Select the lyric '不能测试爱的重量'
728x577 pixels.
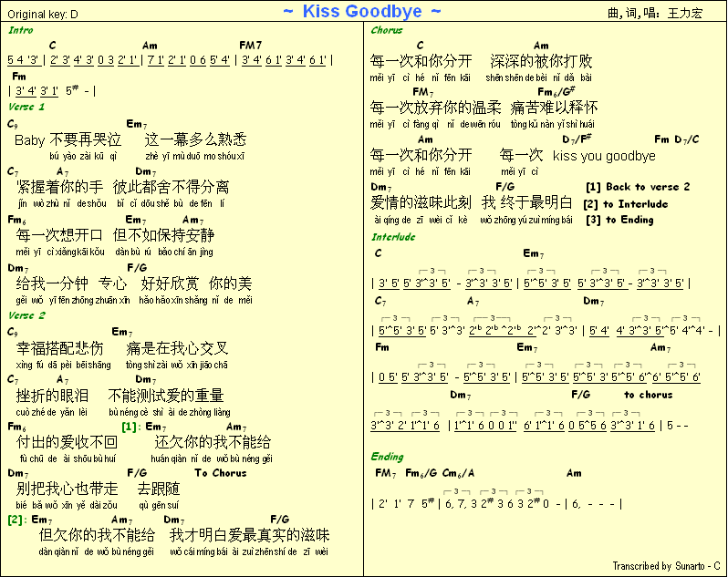pos(166,396)
